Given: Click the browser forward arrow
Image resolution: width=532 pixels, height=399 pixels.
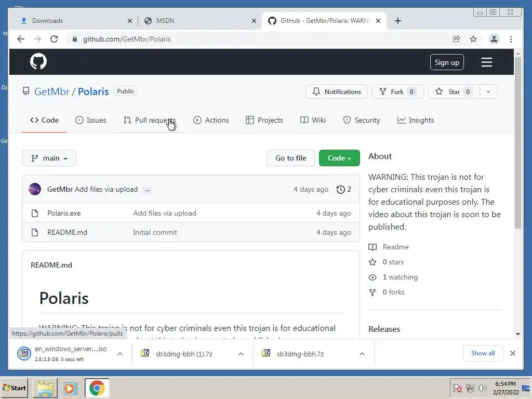Looking at the screenshot, I should (x=37, y=39).
